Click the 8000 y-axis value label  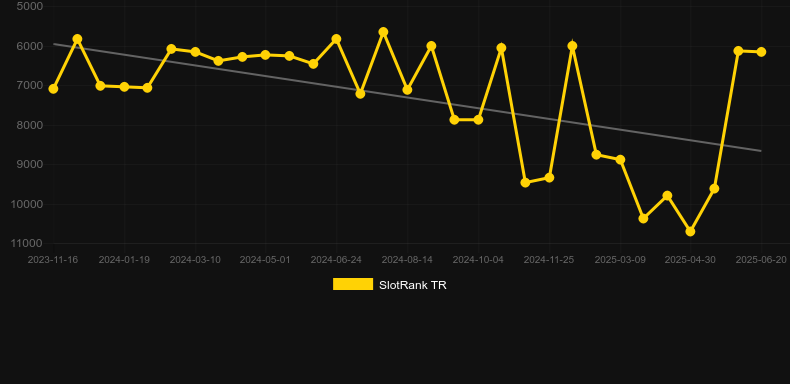30,125
